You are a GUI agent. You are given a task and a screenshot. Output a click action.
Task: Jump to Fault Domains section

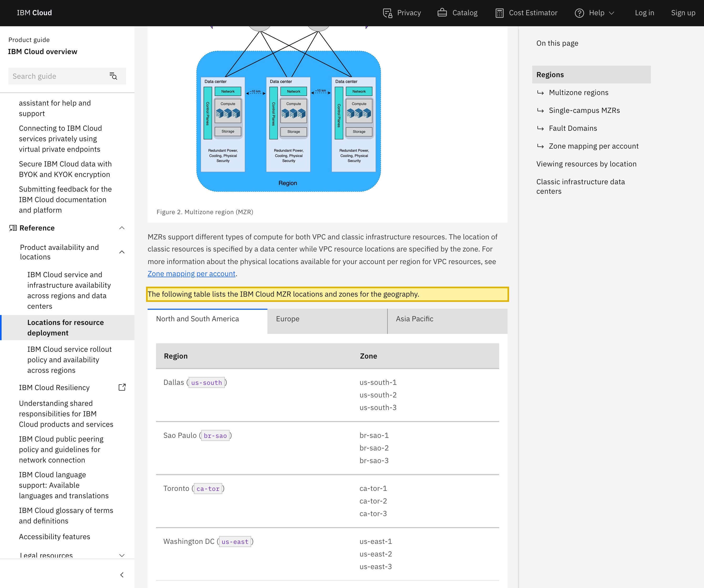tap(573, 128)
